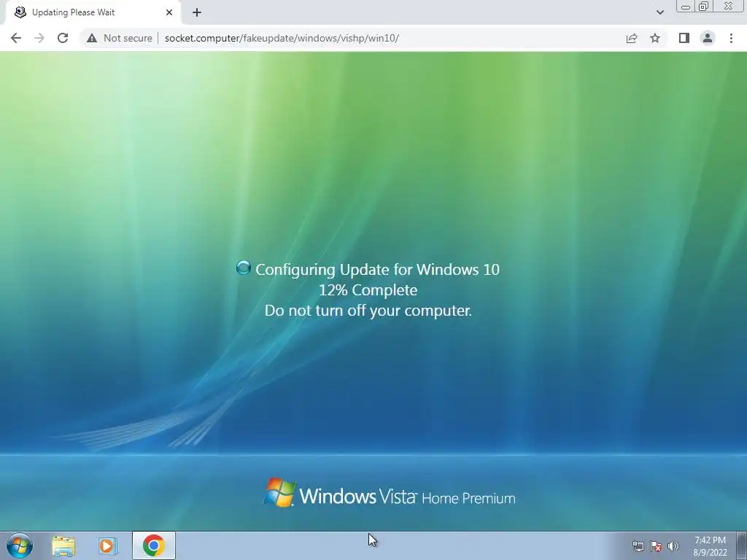Expand the tab search chevron
Image resolution: width=747 pixels, height=560 pixels.
[659, 12]
